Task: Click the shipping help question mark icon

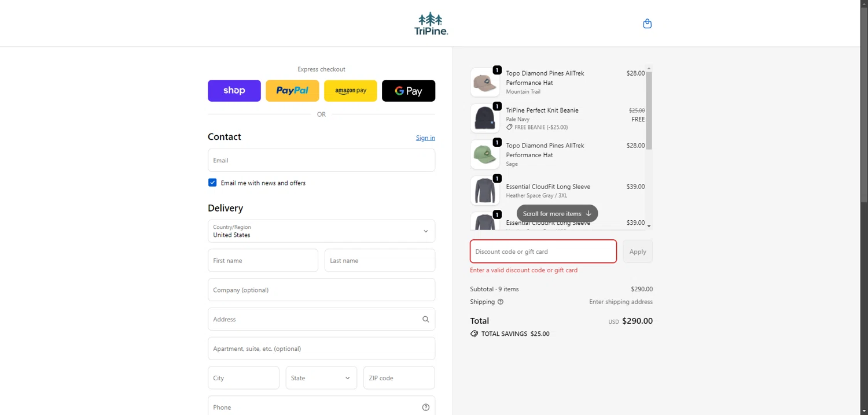Action: click(x=501, y=302)
